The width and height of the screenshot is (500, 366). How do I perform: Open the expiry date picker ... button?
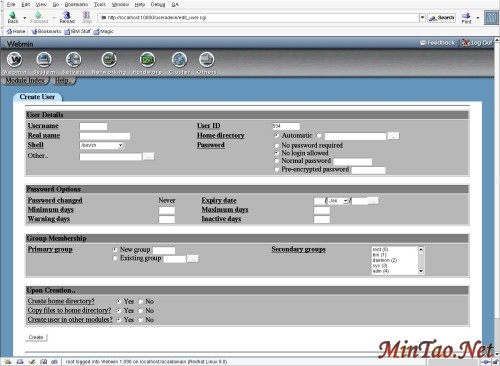pos(373,201)
